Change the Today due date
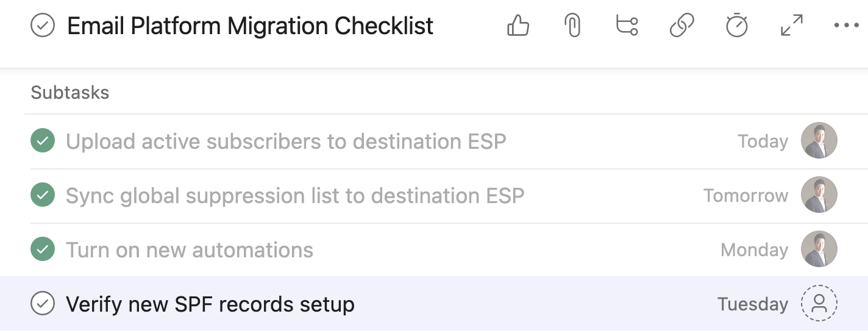This screenshot has height=333, width=868. pyautogui.click(x=763, y=141)
